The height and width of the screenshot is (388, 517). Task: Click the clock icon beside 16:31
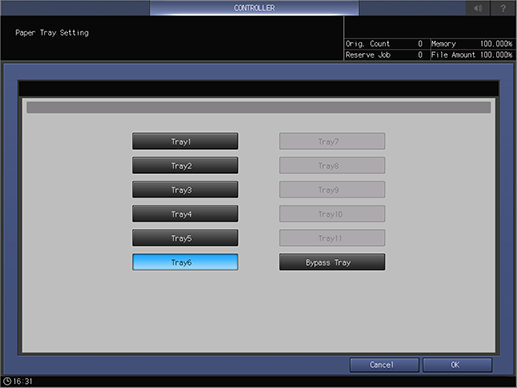(x=7, y=381)
